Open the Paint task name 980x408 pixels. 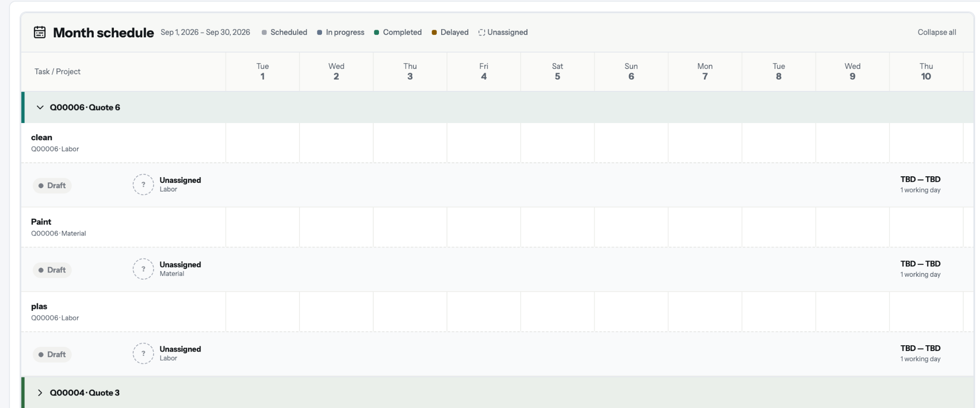coord(41,222)
